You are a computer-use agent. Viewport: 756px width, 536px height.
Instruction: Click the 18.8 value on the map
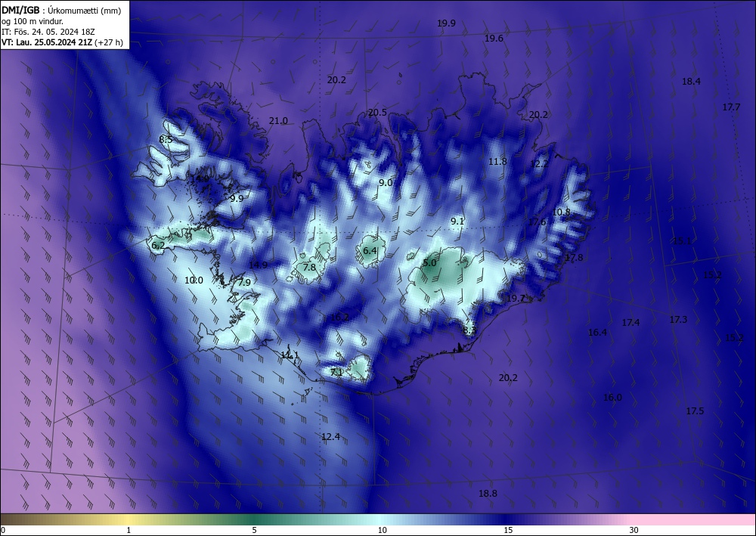(488, 493)
